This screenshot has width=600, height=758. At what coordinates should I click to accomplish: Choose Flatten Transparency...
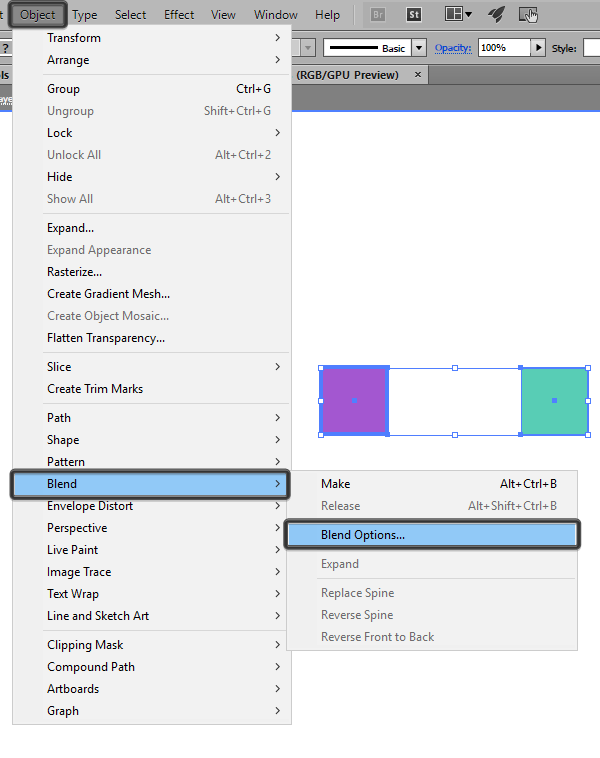tap(152, 338)
